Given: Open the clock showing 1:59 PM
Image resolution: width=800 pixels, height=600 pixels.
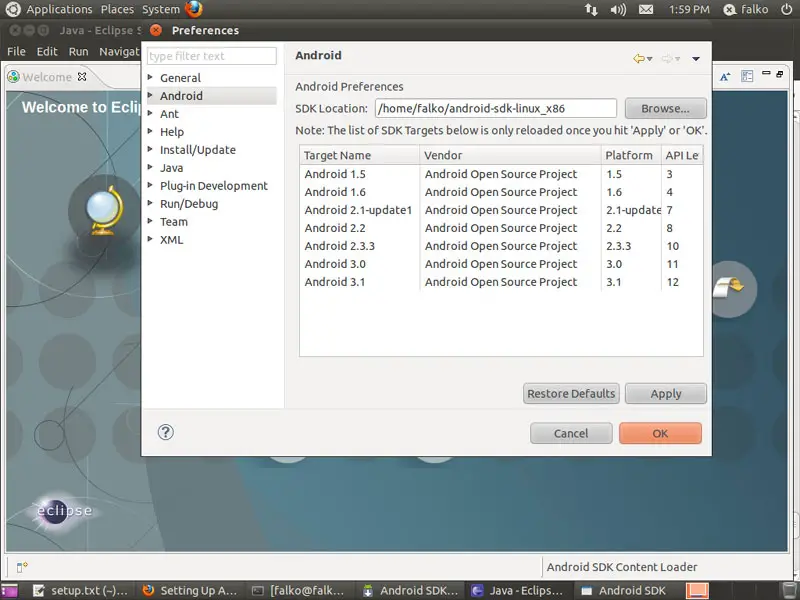Looking at the screenshot, I should click(x=689, y=9).
